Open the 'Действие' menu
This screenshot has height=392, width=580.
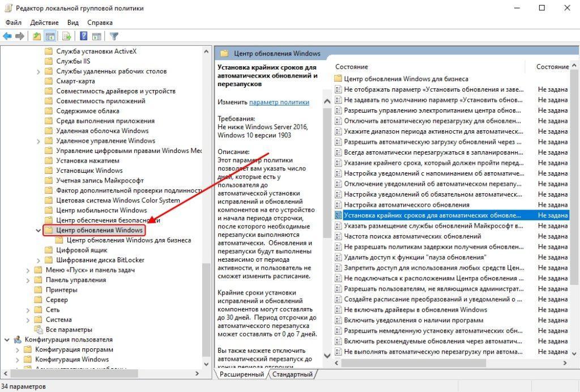pos(44,23)
